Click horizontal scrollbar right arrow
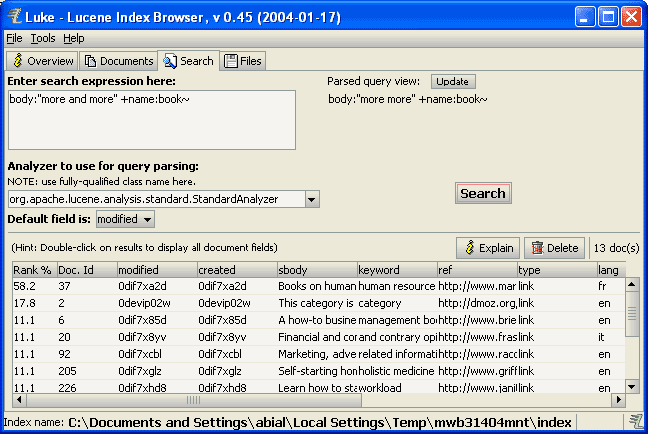The height and width of the screenshot is (434, 648). point(619,400)
